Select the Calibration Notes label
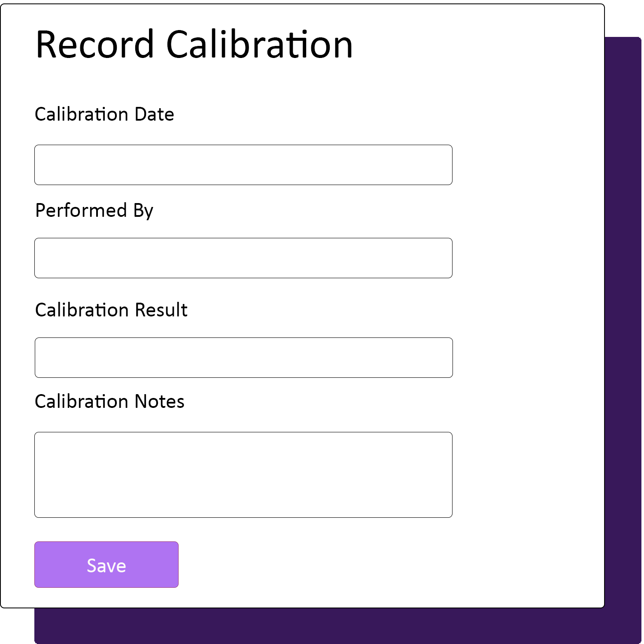 click(x=109, y=401)
